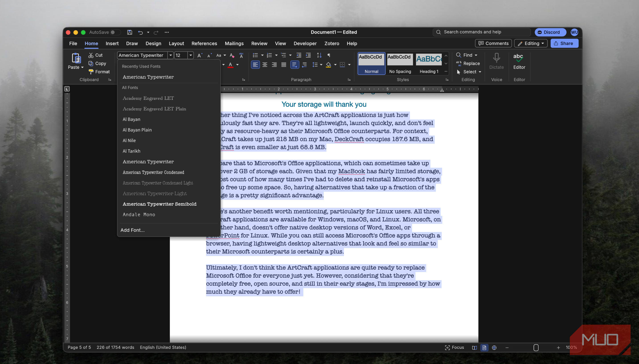Click the Search commands and help field
The width and height of the screenshot is (639, 364).
(481, 32)
